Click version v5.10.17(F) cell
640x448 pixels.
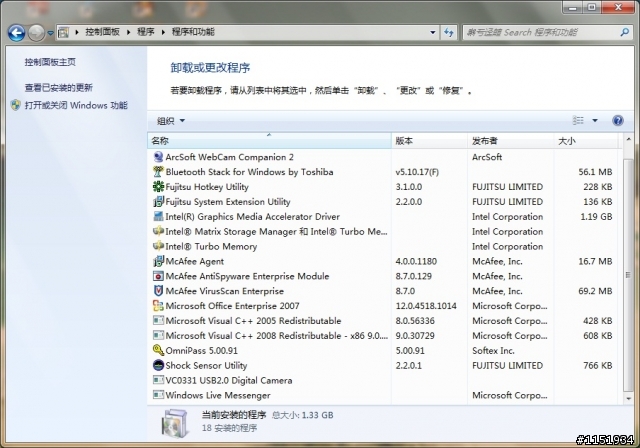[x=417, y=172]
